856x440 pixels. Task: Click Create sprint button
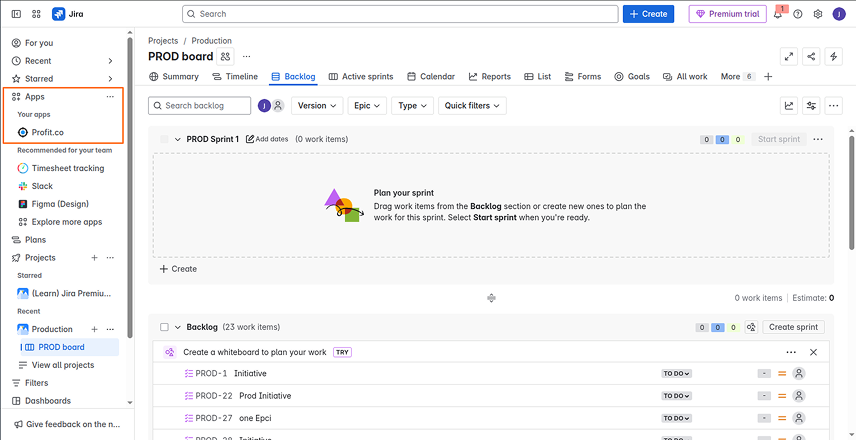[x=793, y=327]
